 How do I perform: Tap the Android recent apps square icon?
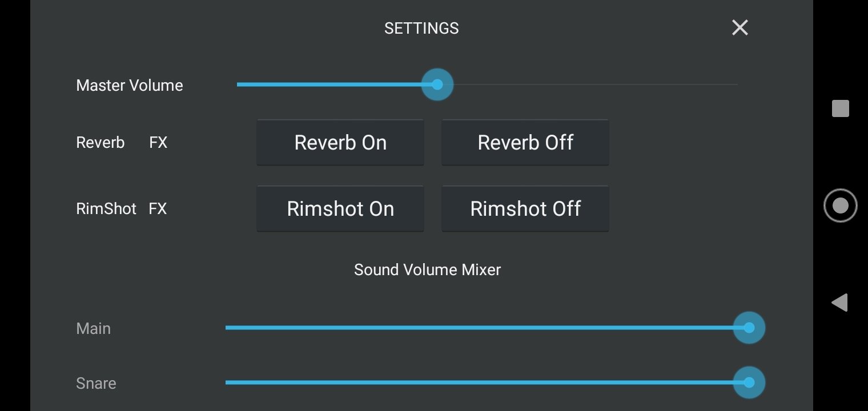pos(840,108)
